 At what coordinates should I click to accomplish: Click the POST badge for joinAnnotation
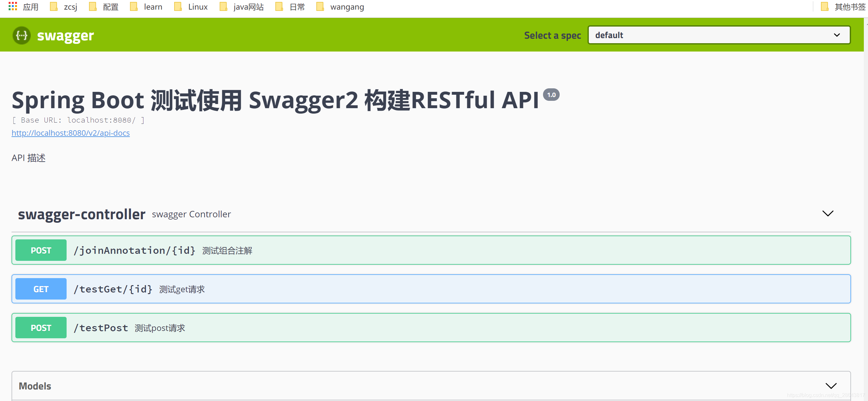click(41, 250)
